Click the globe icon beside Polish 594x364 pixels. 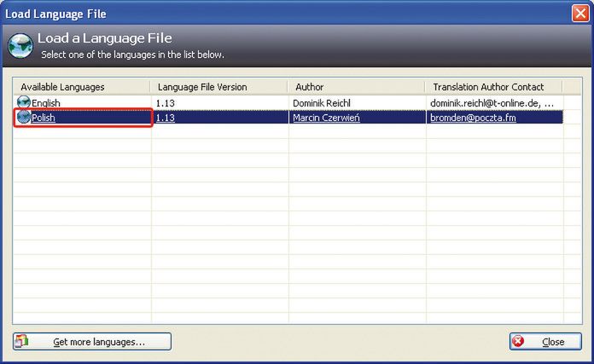coord(24,117)
